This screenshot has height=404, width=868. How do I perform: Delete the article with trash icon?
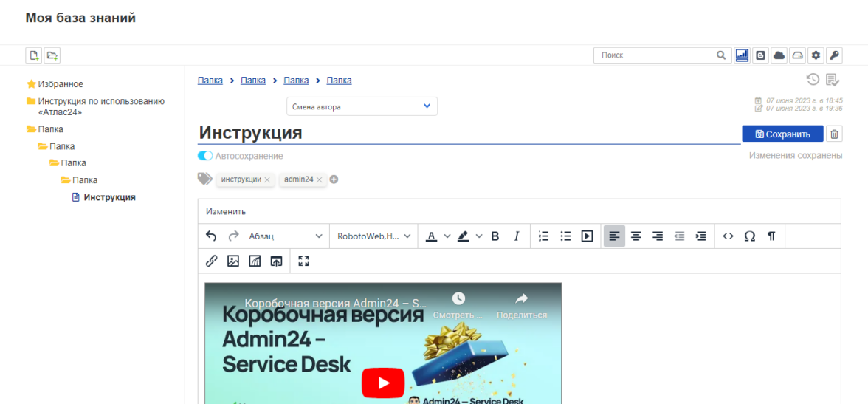pyautogui.click(x=834, y=134)
